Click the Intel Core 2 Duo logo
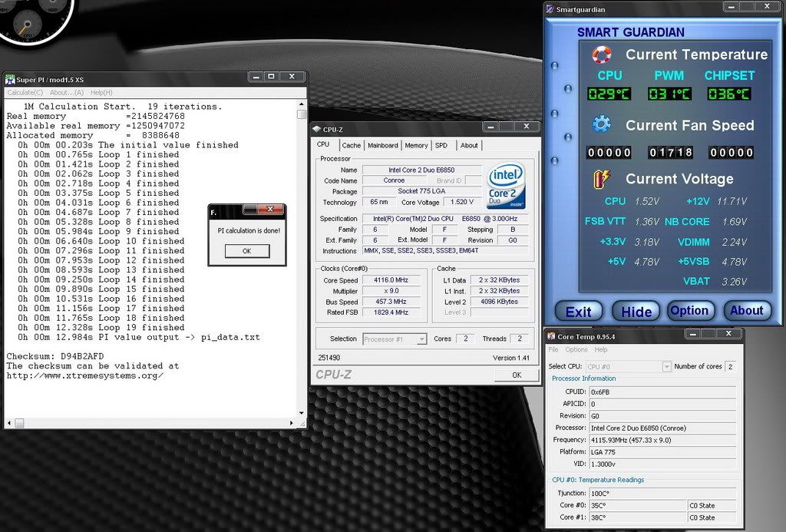The image size is (786, 532). tap(507, 185)
